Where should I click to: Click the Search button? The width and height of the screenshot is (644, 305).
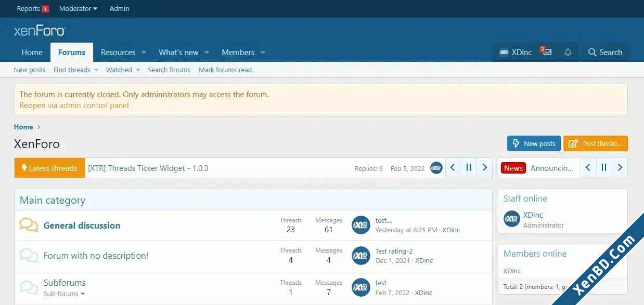coord(605,52)
